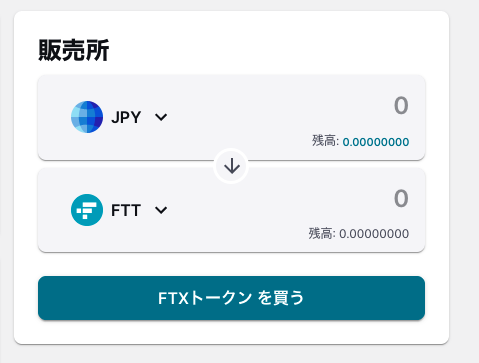Viewport: 479px width, 363px height.
Task: Click the 残高 label in the JPY row
Action: coord(325,141)
